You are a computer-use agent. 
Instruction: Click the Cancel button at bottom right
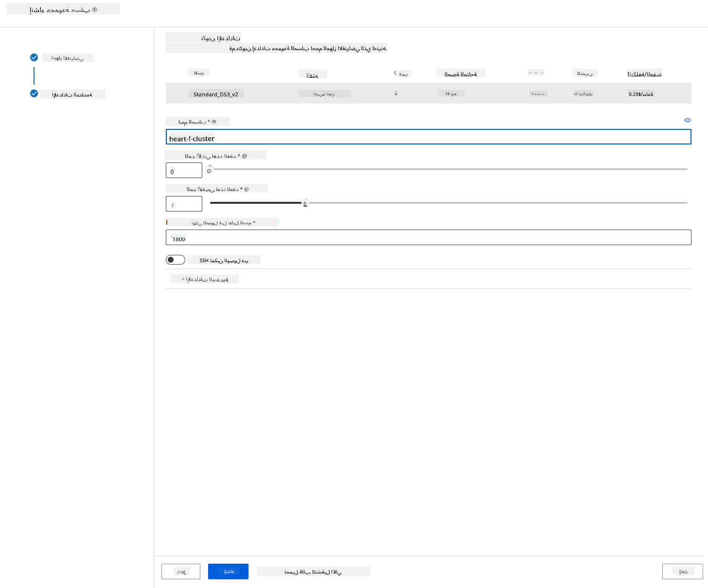[x=683, y=571]
